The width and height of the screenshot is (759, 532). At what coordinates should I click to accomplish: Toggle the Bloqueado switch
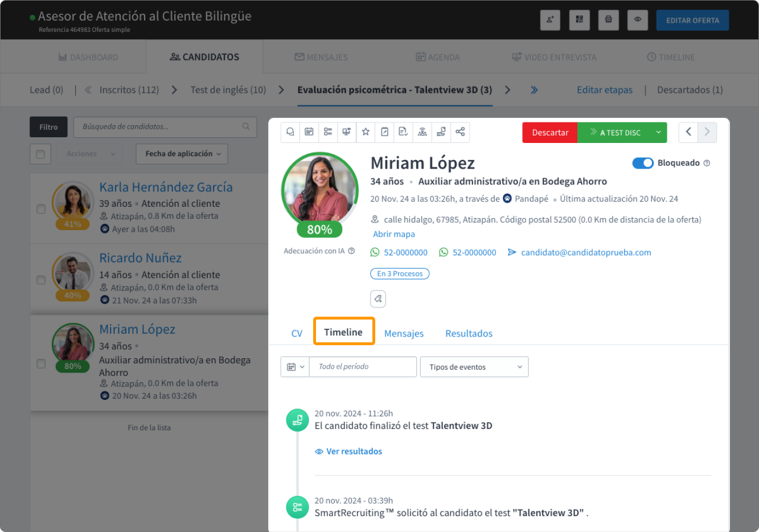[643, 163]
